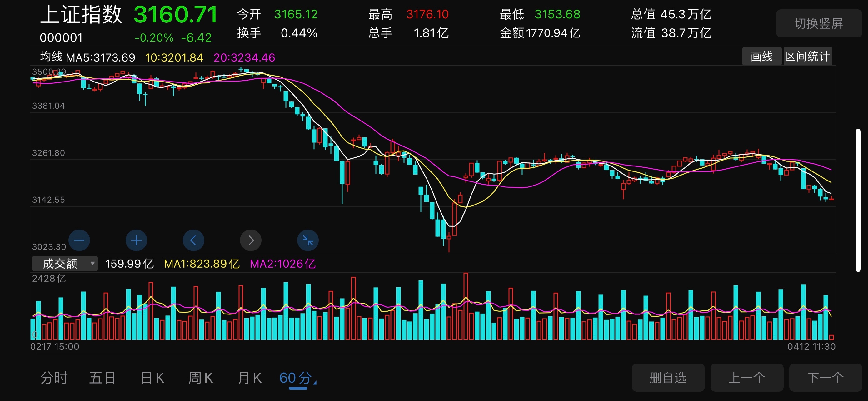Tap the MA1:823.89亿 label
Viewport: 868px width, 401px height.
coord(202,264)
